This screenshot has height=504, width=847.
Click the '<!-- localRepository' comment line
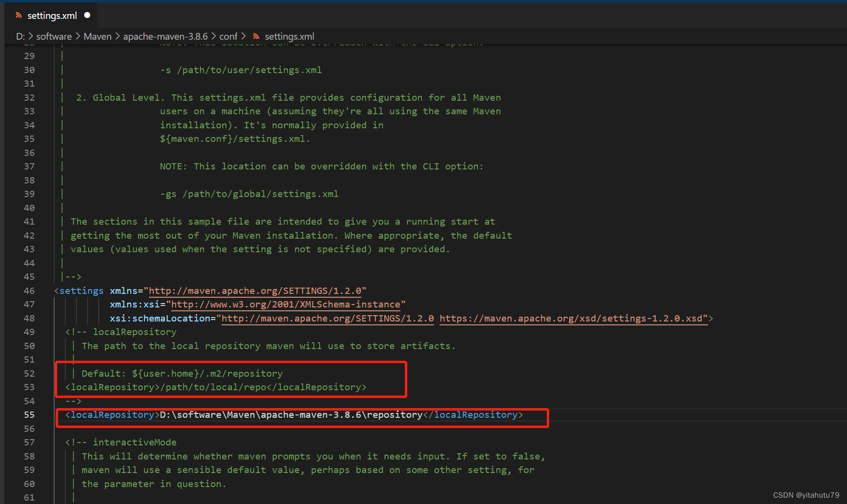121,332
